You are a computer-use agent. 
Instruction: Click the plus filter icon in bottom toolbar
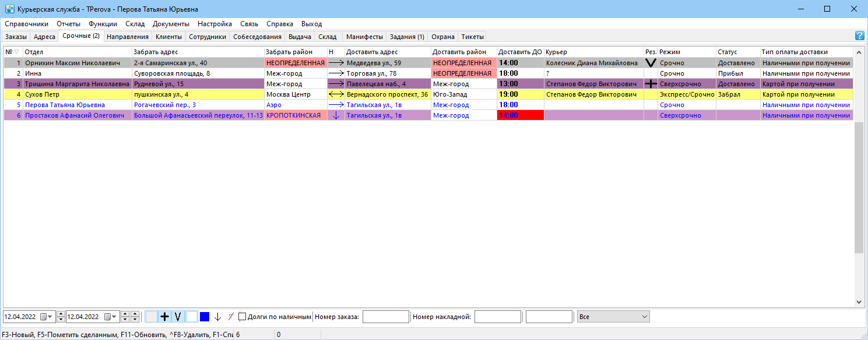[164, 317]
